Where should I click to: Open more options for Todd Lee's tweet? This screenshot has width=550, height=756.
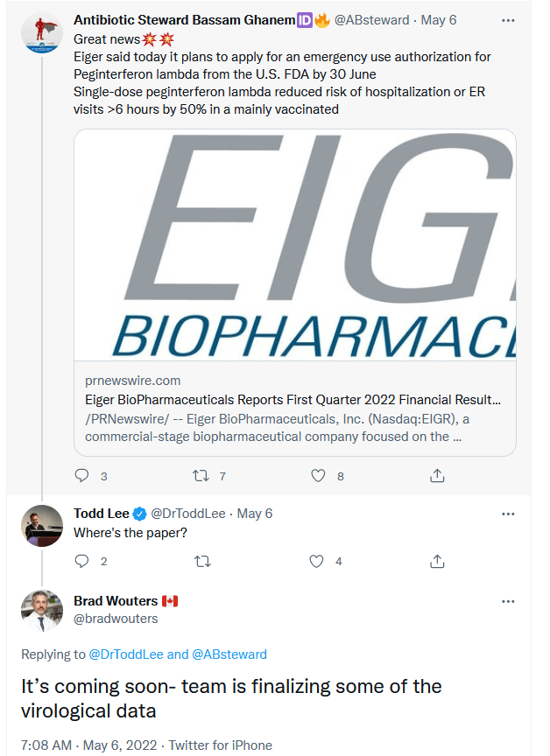tap(508, 514)
